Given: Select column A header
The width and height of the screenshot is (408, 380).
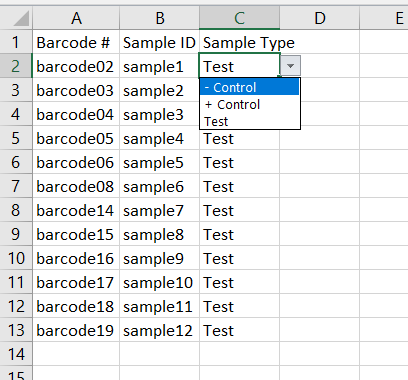Looking at the screenshot, I should click(76, 18).
